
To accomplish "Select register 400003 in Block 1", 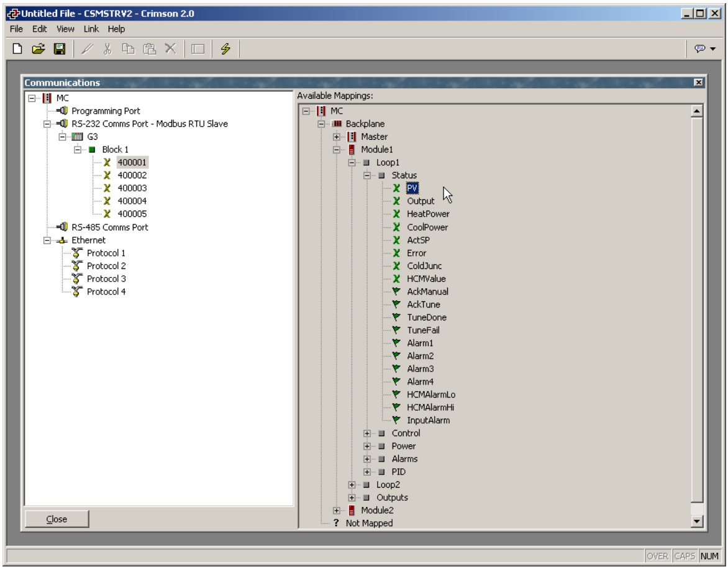I will (132, 188).
